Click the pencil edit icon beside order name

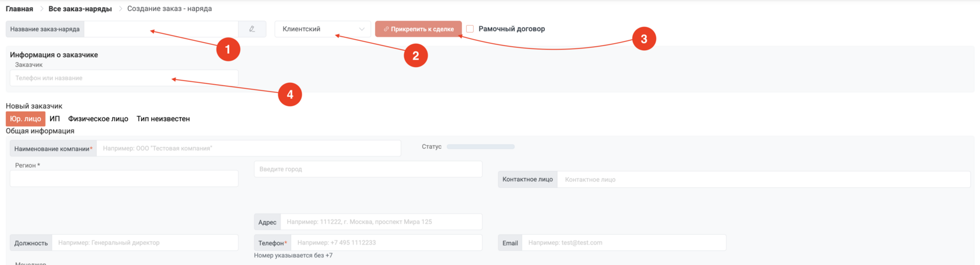tap(252, 29)
